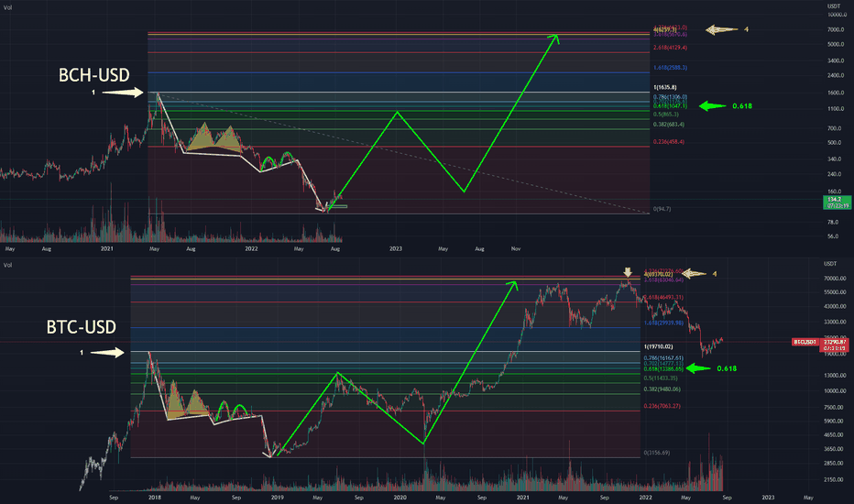Select the 0.5(865.3) Fibonacci label
This screenshot has height=504, width=854.
pyautogui.click(x=665, y=115)
